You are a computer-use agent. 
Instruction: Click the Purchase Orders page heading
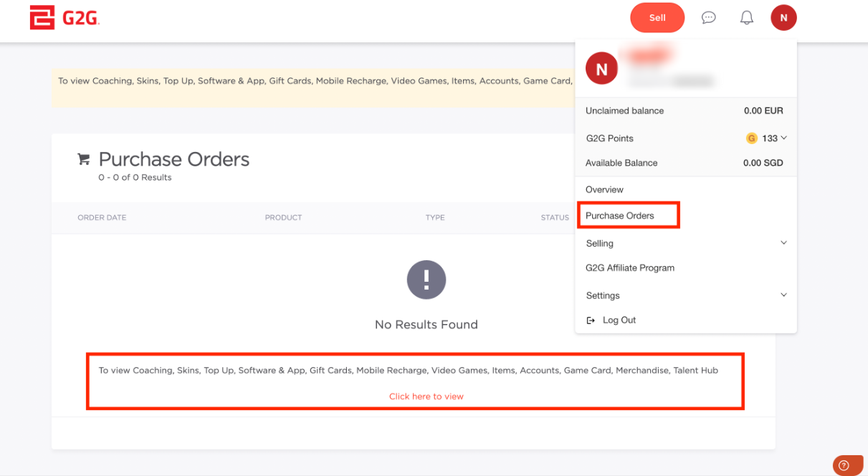point(174,159)
